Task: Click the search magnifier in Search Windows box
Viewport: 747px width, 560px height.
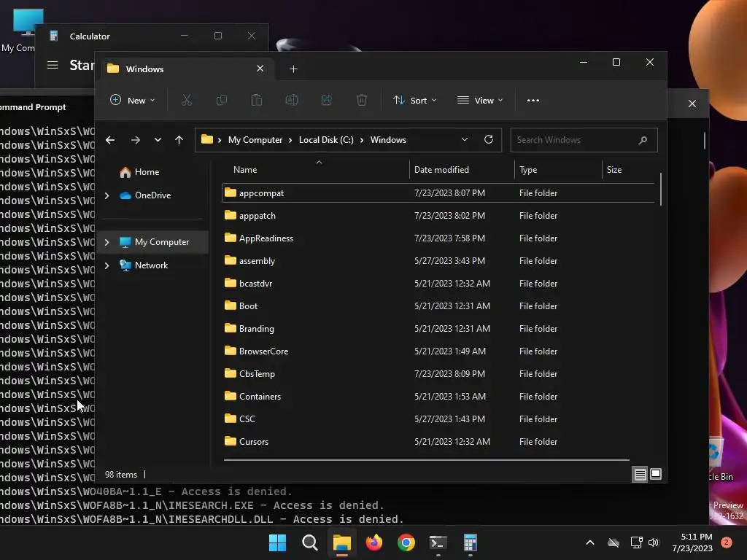Action: (x=643, y=140)
